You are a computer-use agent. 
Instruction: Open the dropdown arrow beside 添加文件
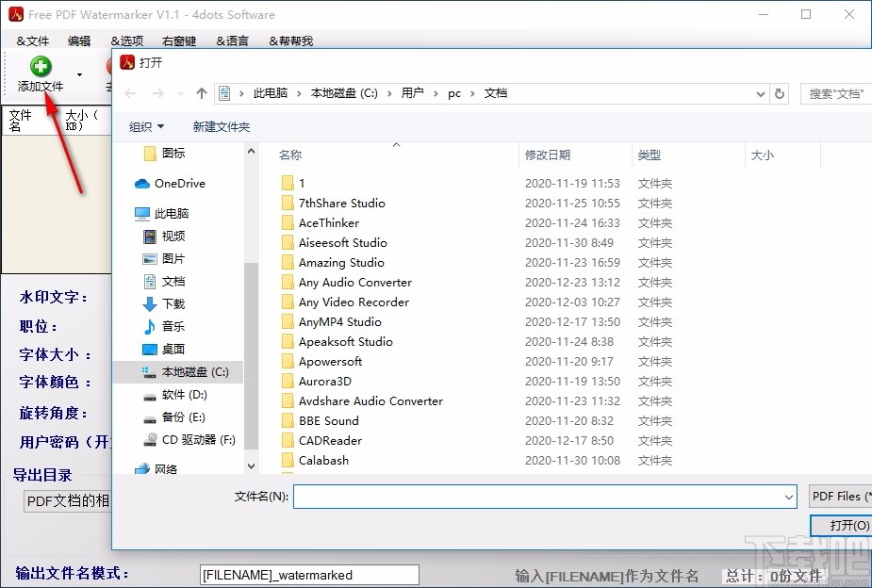point(79,75)
